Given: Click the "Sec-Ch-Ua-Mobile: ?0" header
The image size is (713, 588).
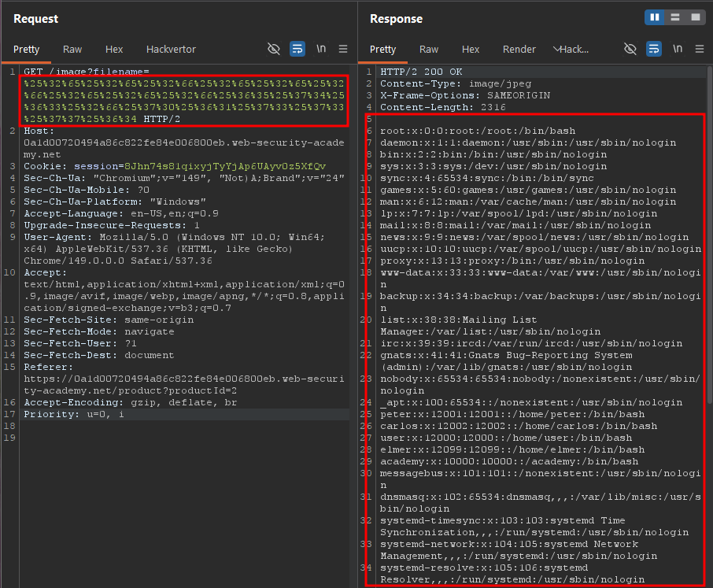Looking at the screenshot, I should (87, 190).
